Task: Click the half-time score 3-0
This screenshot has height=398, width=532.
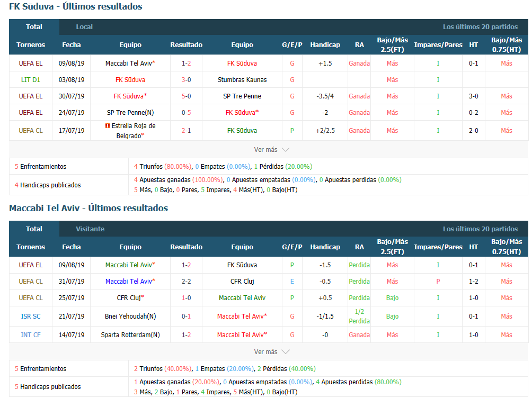Action: (474, 96)
